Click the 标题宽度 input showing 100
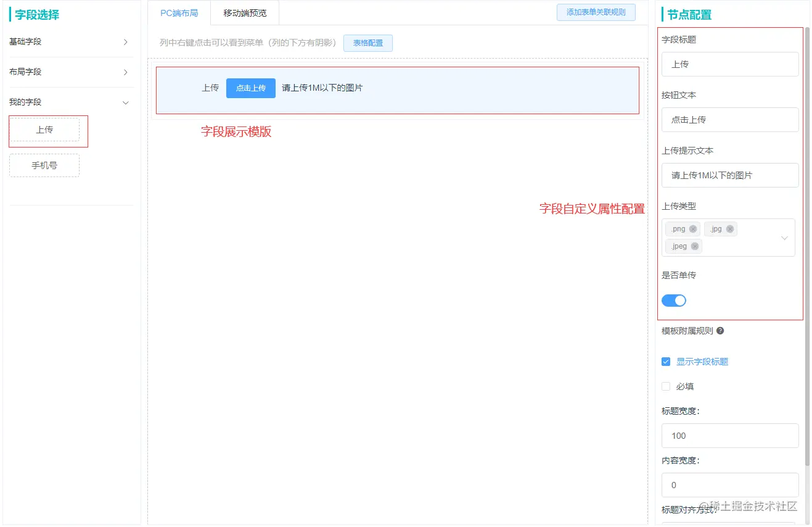Screen dimensions: 812x527 tap(729, 436)
